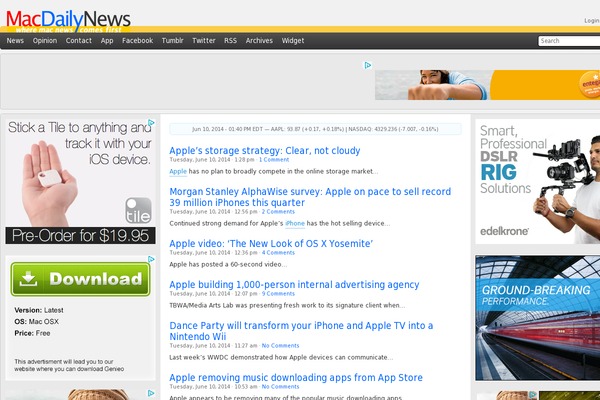Open 'The New Look of OS X Yosemite' article
The height and width of the screenshot is (400, 600).
[271, 243]
